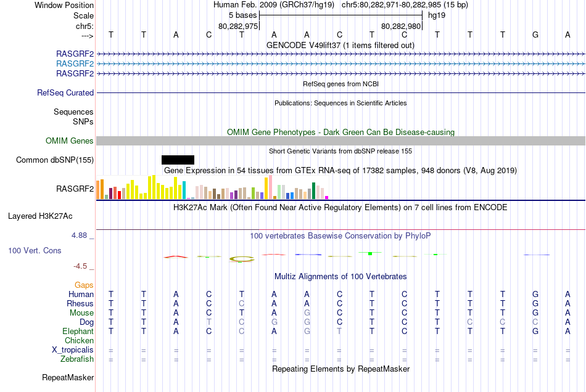Select the black dbSNP variant block
The image size is (586, 392).
pyautogui.click(x=178, y=160)
